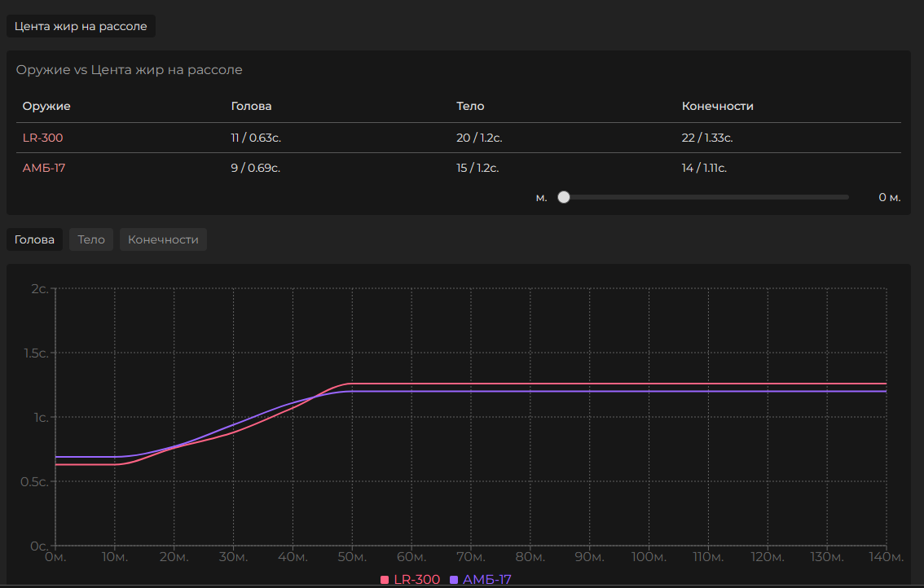
Task: Click the Конечности column header
Action: point(718,106)
